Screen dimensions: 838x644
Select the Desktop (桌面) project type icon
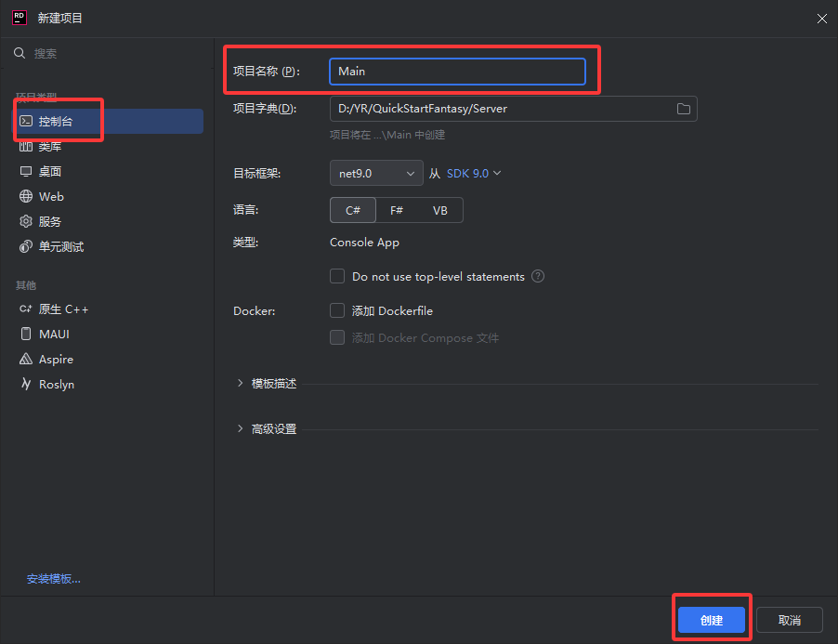tap(26, 172)
